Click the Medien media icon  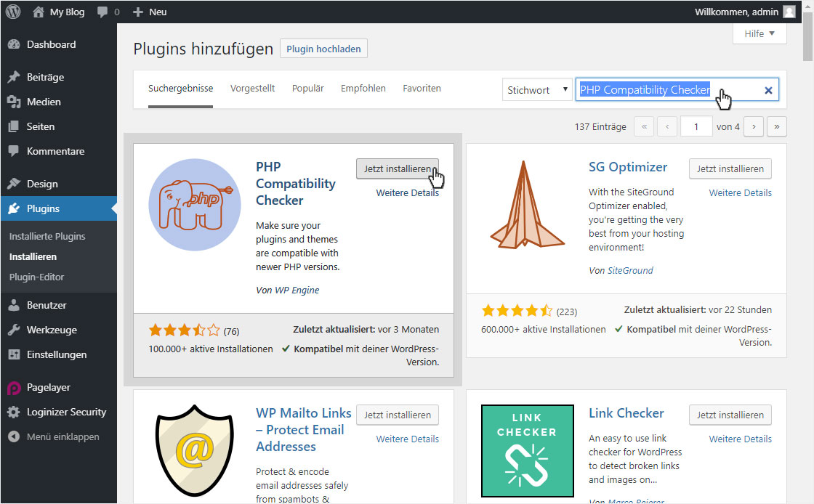point(14,102)
